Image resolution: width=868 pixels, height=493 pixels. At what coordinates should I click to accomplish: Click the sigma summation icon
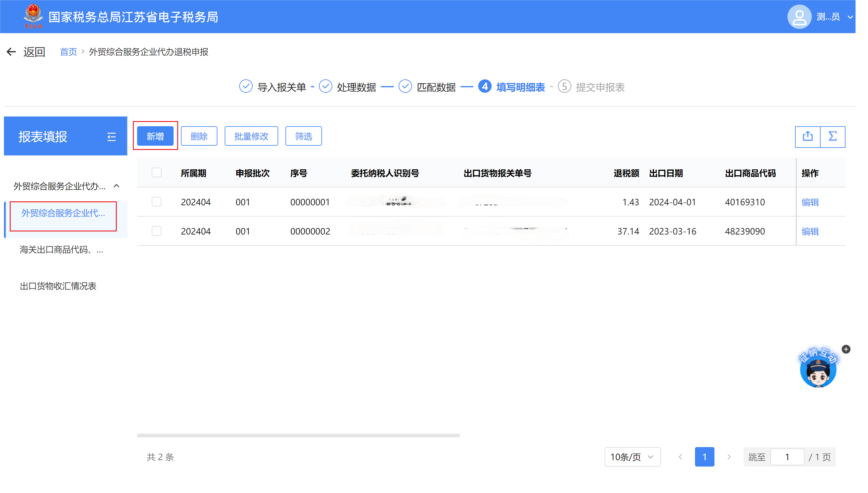tap(832, 137)
